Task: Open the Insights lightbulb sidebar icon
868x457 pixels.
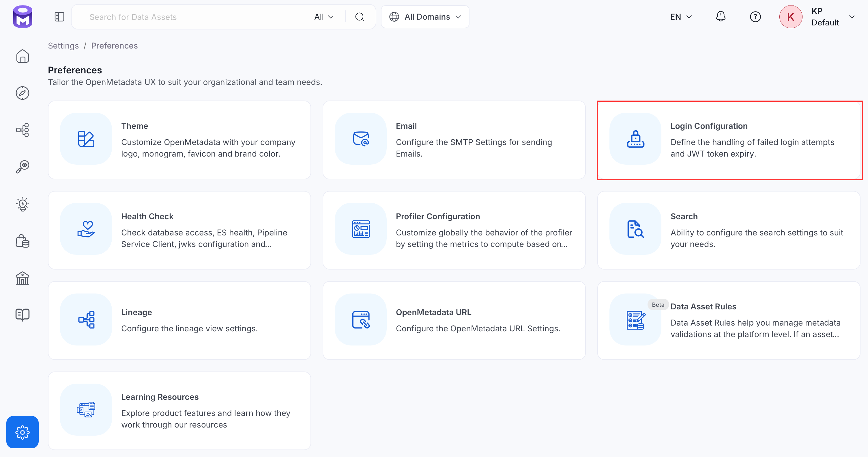Action: click(x=23, y=204)
